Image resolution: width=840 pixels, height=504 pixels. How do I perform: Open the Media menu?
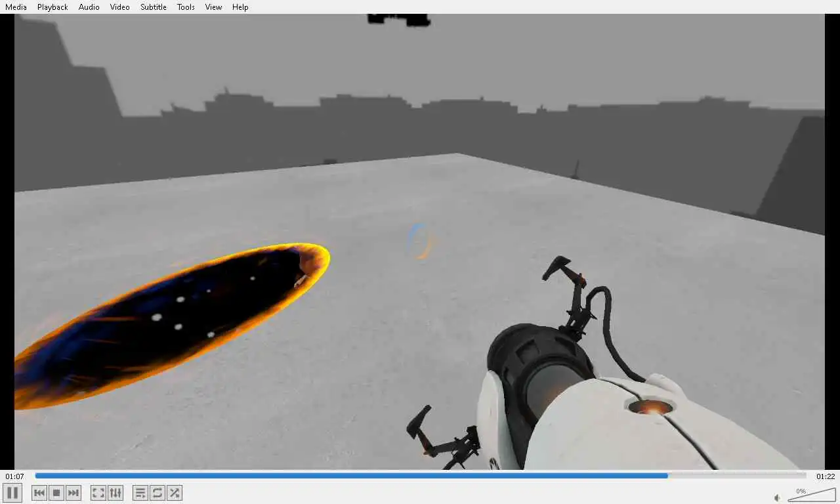[16, 7]
